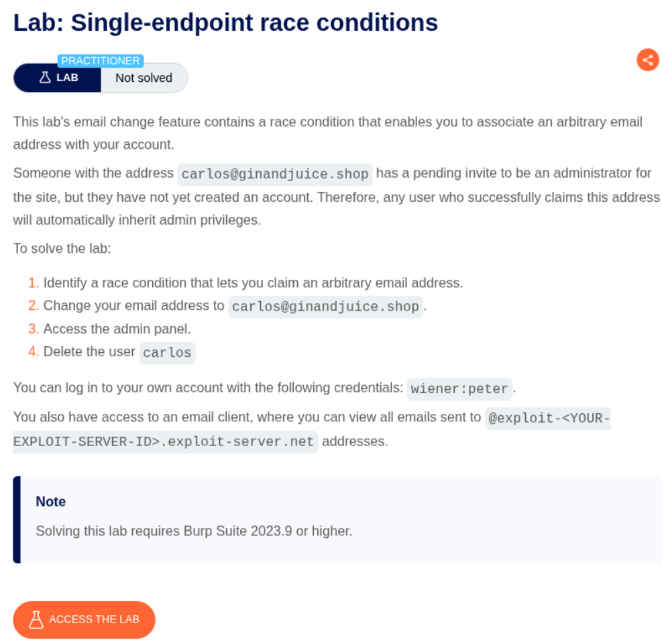Click carlos@ginandjuice.shop code in first paragraph

(x=275, y=174)
